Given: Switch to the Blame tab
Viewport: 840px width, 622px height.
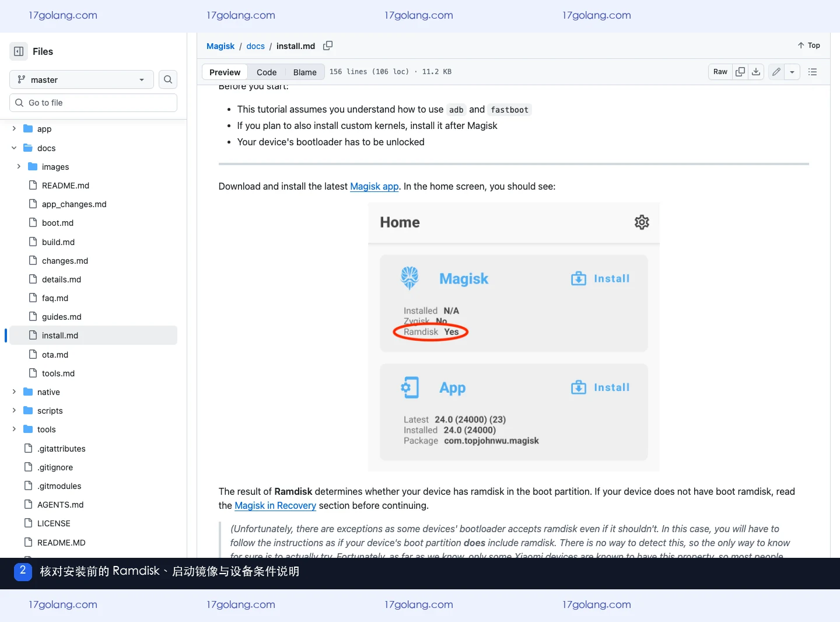Looking at the screenshot, I should (x=304, y=72).
